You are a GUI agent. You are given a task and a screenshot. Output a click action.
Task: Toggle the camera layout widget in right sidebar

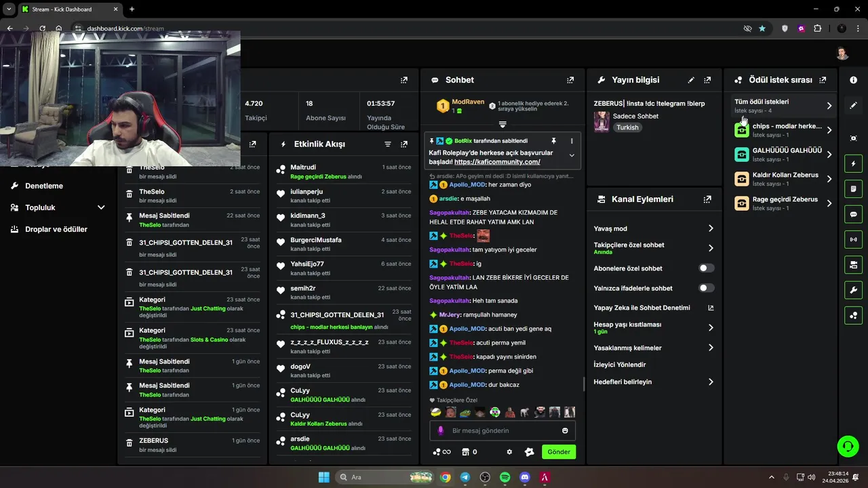[x=853, y=264]
